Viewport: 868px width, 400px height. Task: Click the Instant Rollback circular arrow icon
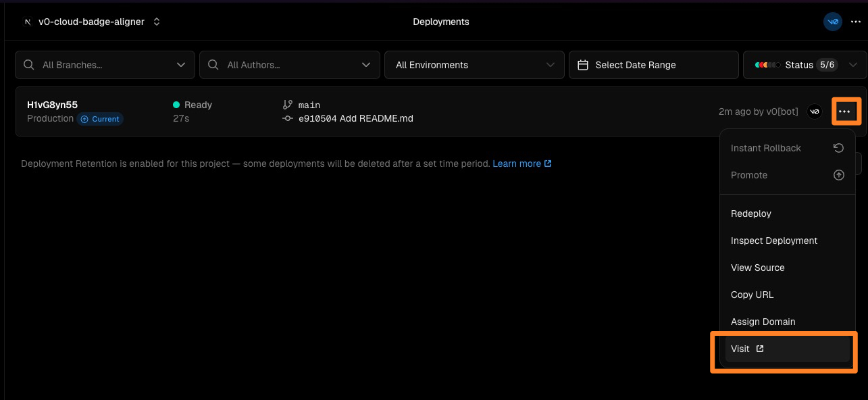pos(838,148)
